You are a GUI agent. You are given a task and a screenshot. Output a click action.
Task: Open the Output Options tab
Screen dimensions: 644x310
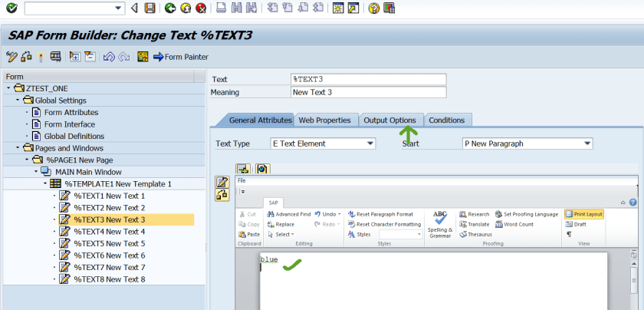click(389, 120)
